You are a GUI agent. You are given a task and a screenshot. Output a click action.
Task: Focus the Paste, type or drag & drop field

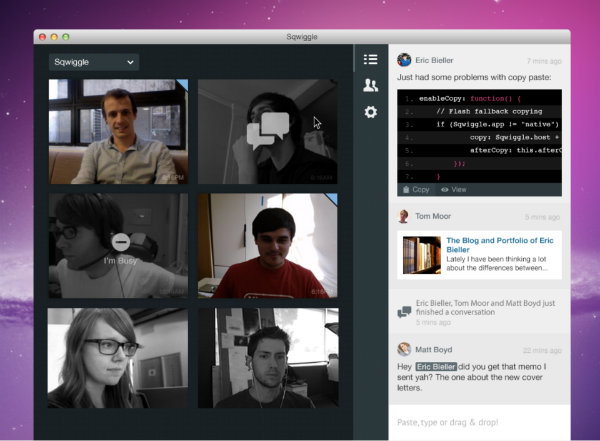pos(479,422)
